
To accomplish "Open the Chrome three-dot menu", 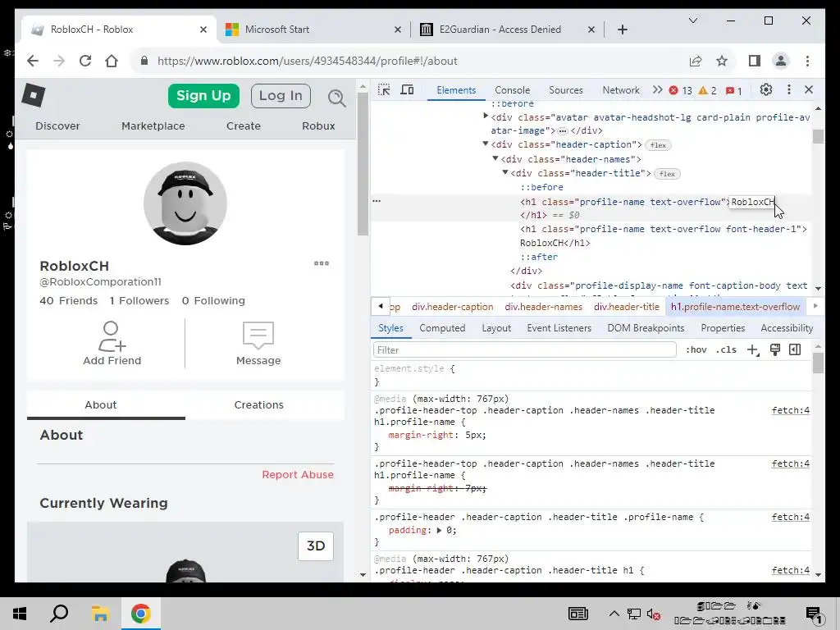I will (807, 61).
